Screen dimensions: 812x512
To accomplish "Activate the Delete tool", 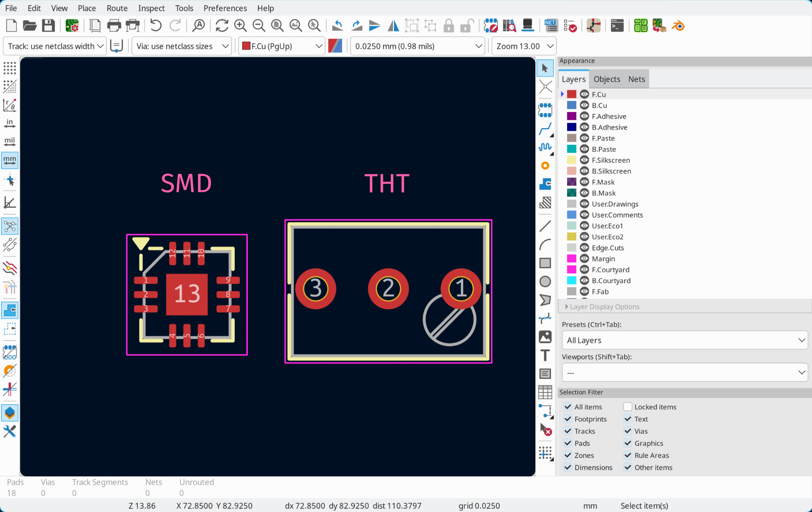I will pos(545,429).
